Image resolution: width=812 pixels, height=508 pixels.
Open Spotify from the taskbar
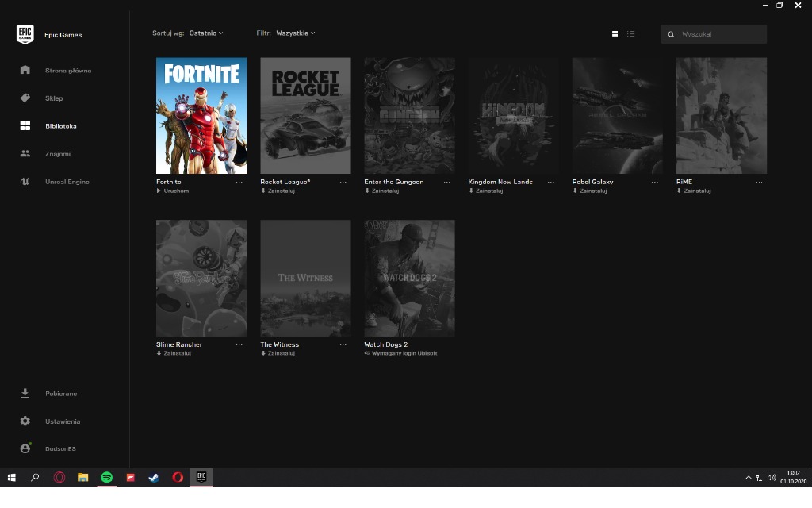click(107, 477)
